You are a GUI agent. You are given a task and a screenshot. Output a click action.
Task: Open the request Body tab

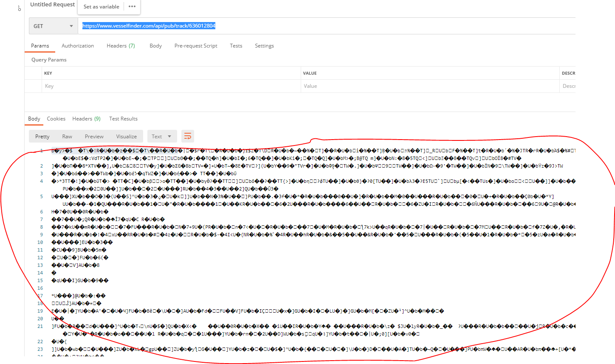(155, 46)
